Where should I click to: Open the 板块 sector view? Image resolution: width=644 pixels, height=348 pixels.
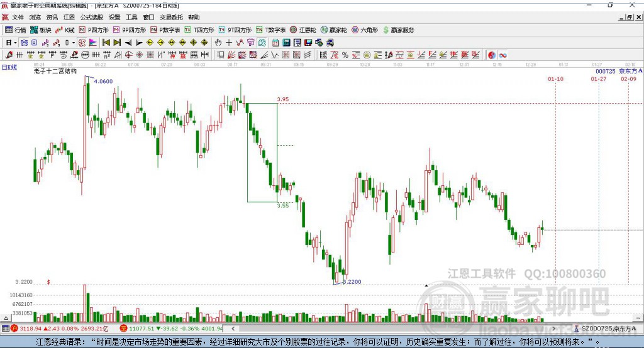click(x=41, y=30)
